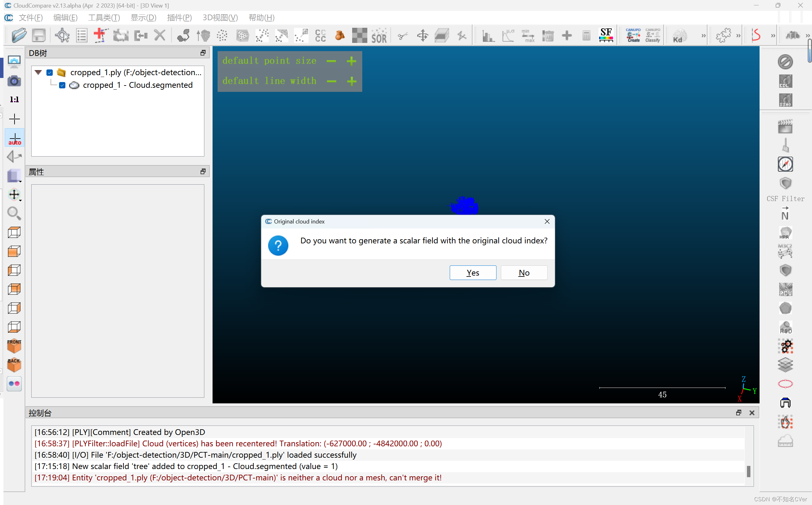This screenshot has width=812, height=505.
Task: Collapse the cropped_1.ply tree entry
Action: tap(38, 73)
